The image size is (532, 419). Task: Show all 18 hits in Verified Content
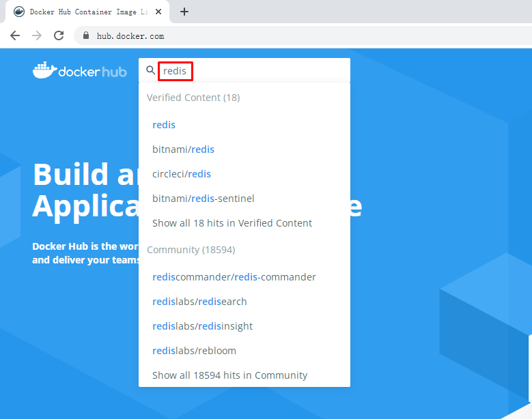[x=232, y=223]
